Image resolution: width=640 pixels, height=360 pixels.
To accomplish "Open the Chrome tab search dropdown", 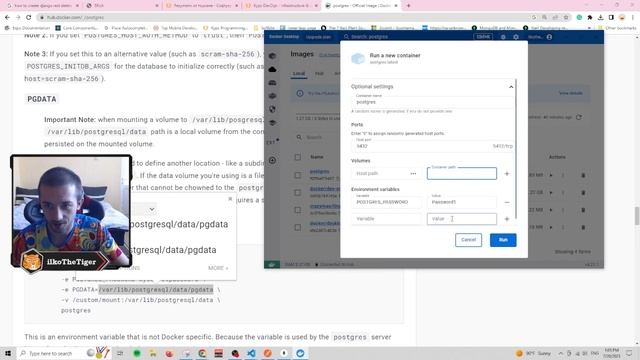I will tap(586, 6).
